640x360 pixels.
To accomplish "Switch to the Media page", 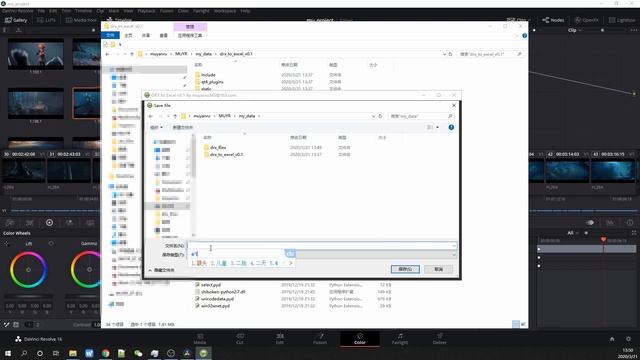I will click(x=200, y=339).
